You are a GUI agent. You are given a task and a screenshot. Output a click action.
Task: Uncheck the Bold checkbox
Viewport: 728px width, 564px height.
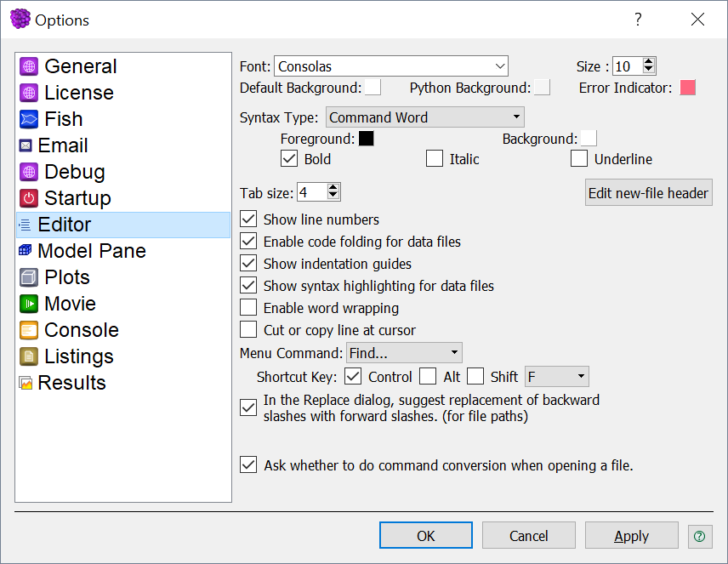[x=289, y=158]
